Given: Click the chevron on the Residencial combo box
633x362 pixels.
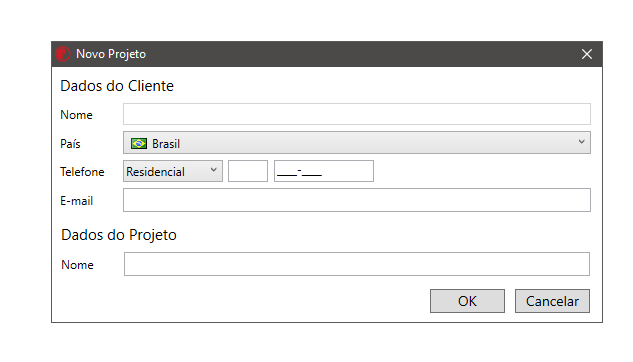Looking at the screenshot, I should pos(214,170).
